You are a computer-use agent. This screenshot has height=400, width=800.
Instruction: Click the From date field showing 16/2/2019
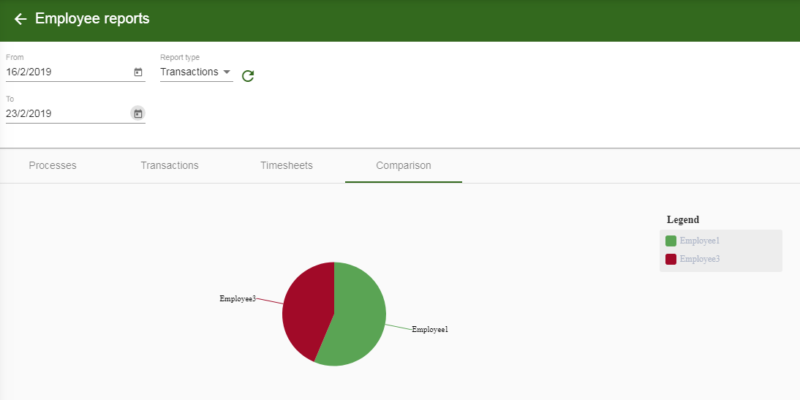click(65, 72)
